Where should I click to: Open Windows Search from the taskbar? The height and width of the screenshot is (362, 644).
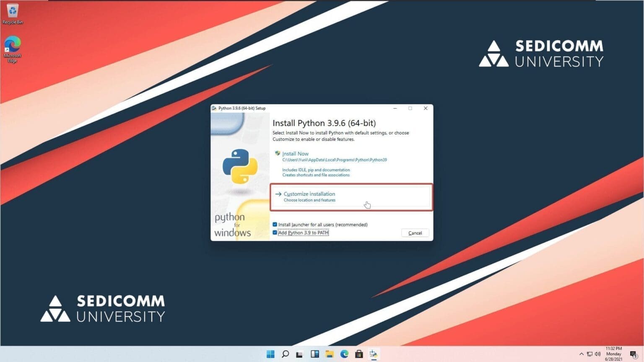285,354
